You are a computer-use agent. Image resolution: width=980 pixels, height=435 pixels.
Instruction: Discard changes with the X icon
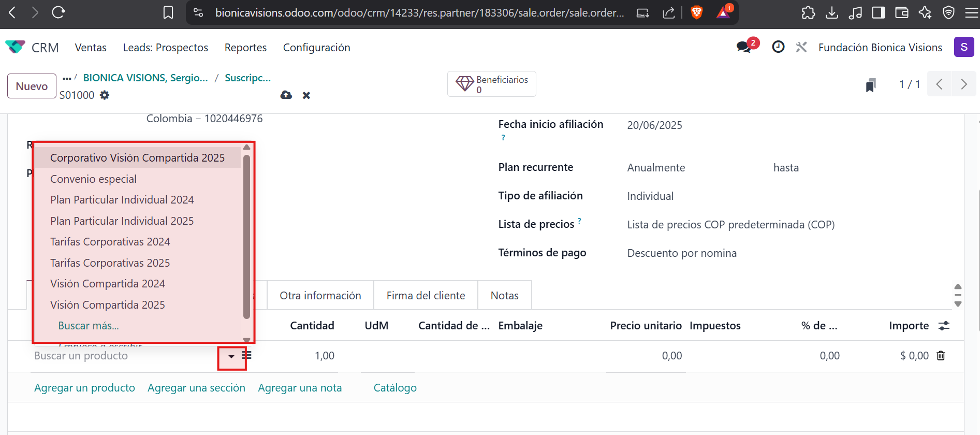tap(306, 95)
